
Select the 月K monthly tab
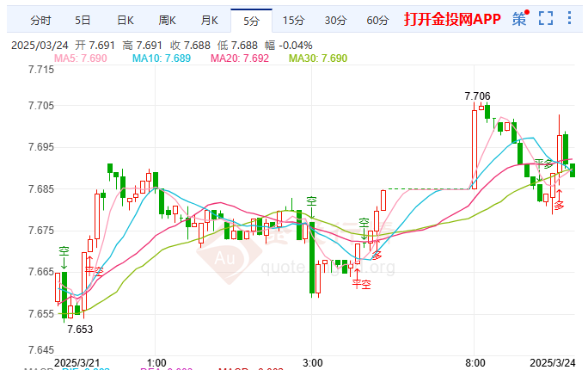point(209,21)
